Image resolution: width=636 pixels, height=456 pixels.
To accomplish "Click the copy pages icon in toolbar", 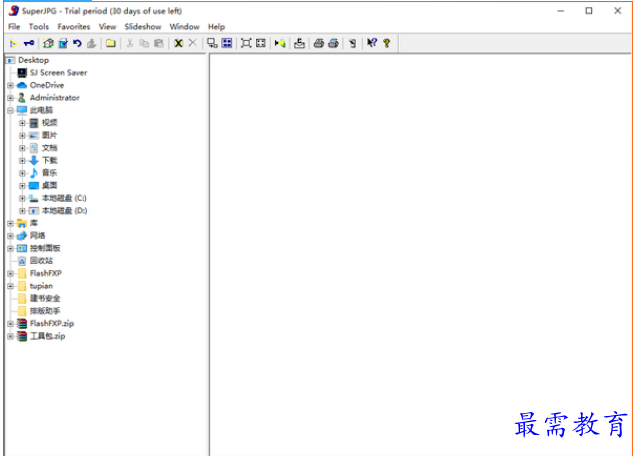I will (144, 43).
